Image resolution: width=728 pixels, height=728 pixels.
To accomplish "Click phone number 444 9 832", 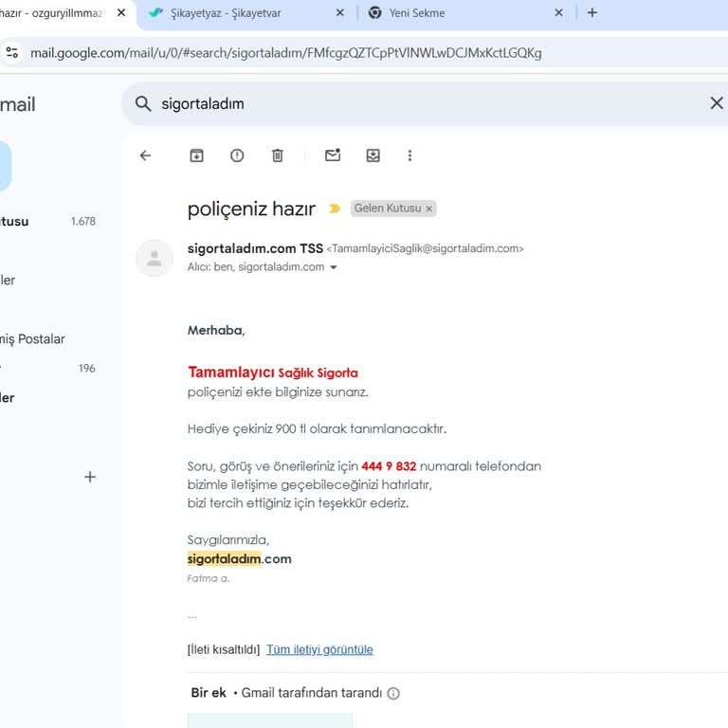I will pyautogui.click(x=389, y=466).
